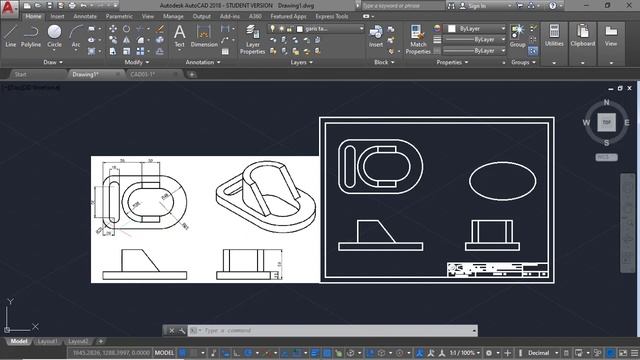Open the Decimal units dropdown
This screenshot has width=640, height=360.
[x=542, y=353]
